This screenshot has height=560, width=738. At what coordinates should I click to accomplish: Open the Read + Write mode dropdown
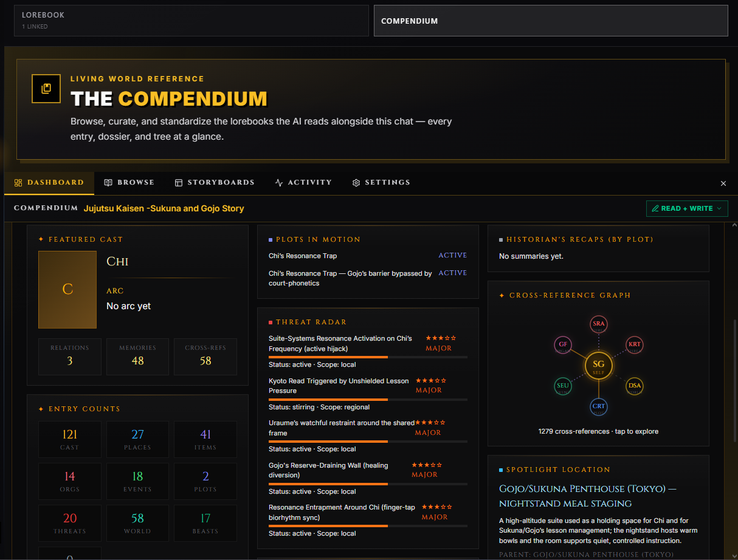[687, 208]
